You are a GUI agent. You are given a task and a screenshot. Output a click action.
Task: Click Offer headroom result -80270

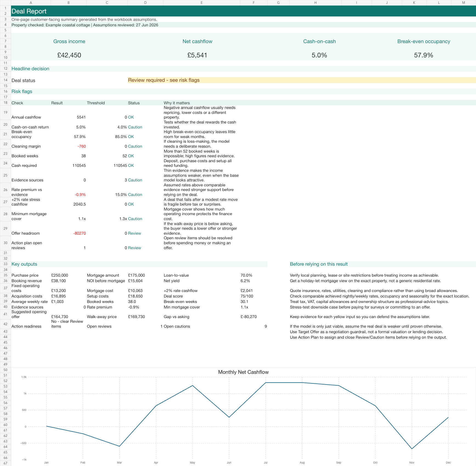(79, 233)
